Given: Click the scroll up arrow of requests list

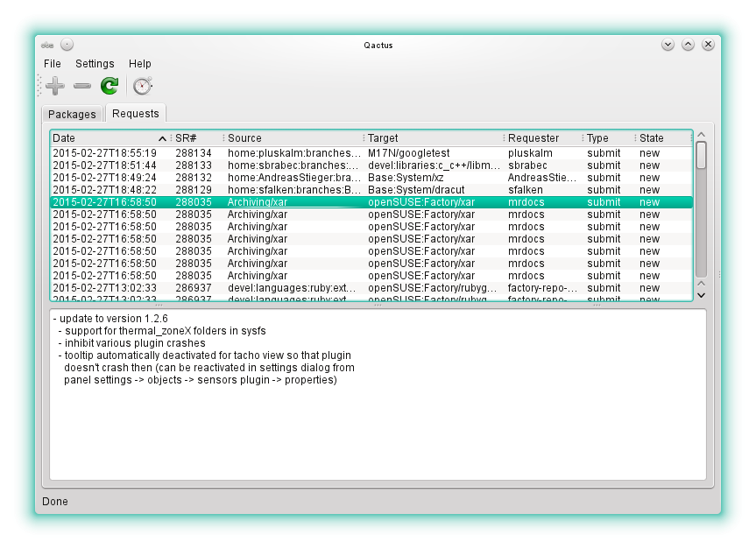Looking at the screenshot, I should pos(702,135).
